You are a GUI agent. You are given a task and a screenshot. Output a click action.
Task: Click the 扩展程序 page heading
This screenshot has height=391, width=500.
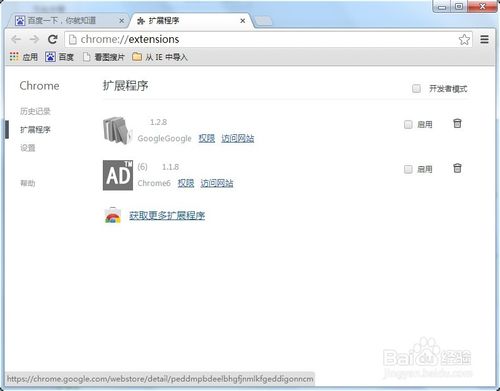click(125, 86)
